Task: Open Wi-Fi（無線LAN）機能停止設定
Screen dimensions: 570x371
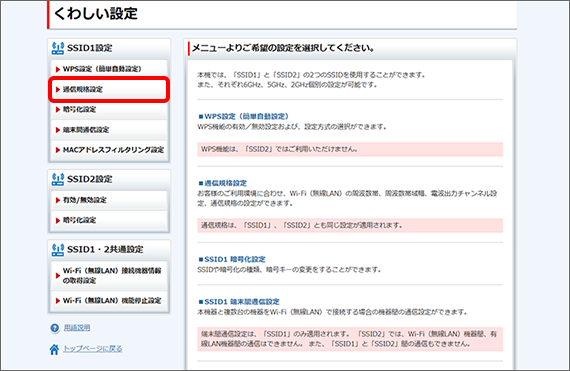Action: pyautogui.click(x=109, y=301)
